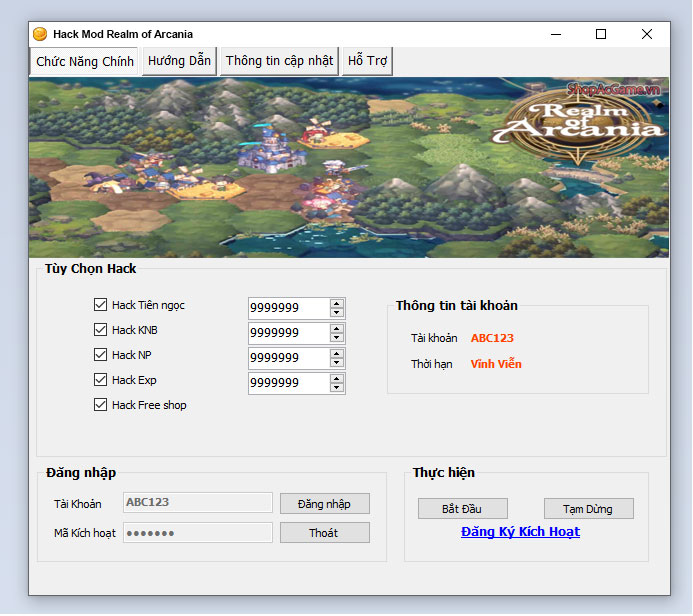Toggle the Hack KNB checkbox

click(100, 330)
